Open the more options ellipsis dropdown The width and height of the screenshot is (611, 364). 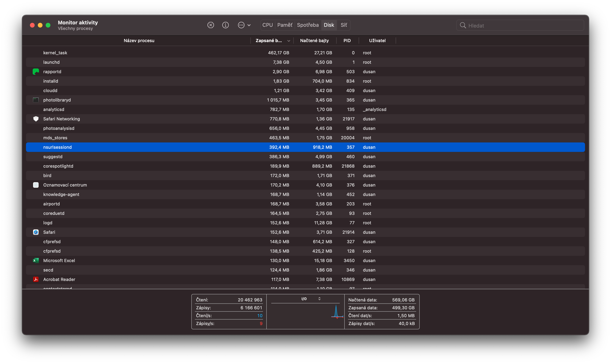tap(244, 25)
